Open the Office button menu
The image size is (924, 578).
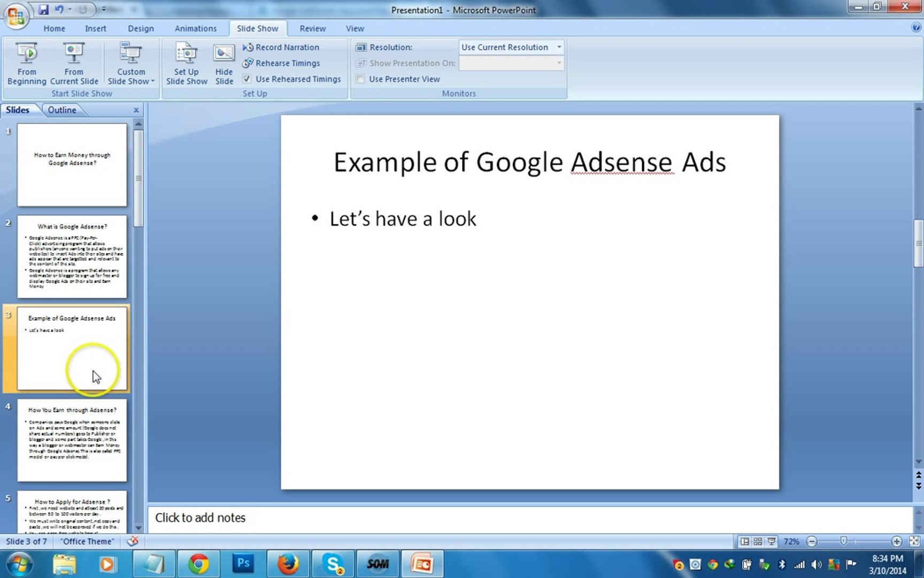coord(15,16)
